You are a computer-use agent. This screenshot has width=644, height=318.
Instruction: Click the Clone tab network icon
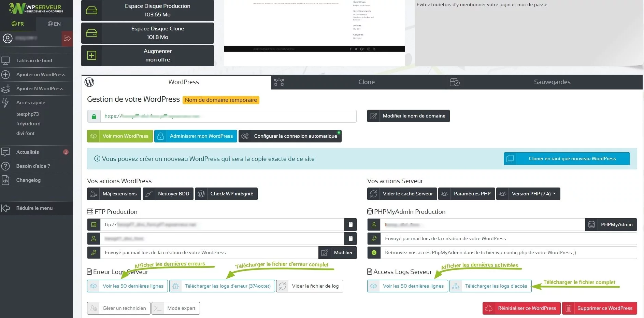279,82
